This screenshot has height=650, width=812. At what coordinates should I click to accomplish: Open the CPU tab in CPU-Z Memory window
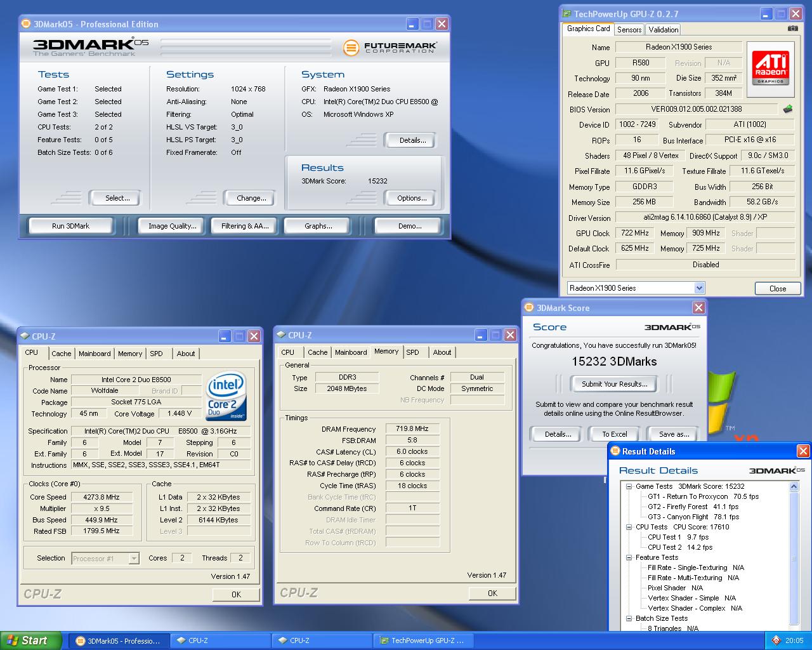288,353
